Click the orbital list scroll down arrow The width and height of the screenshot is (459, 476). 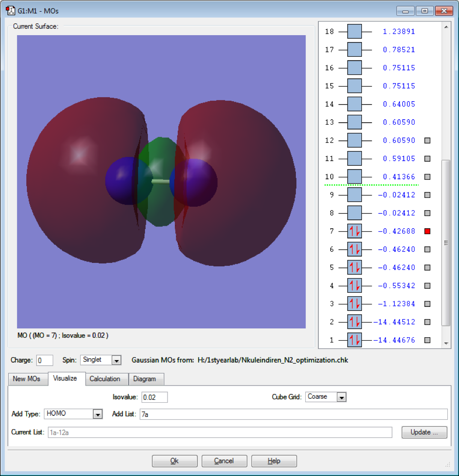(x=446, y=344)
